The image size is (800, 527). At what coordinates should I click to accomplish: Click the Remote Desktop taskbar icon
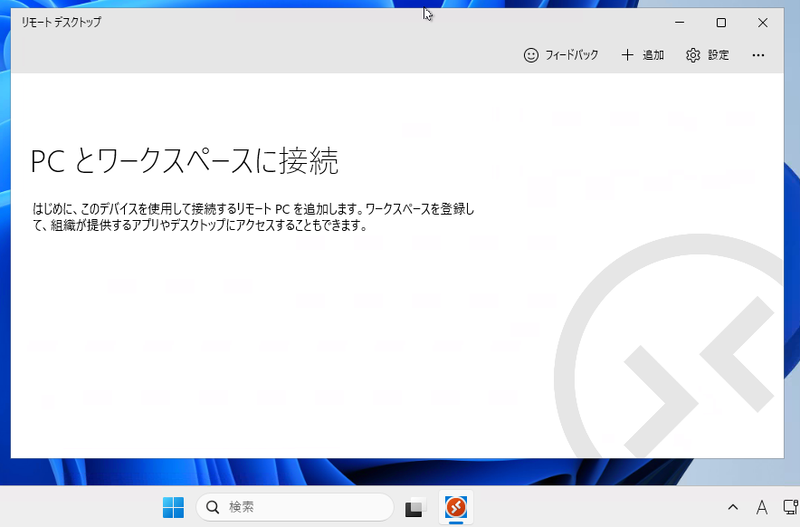tap(456, 507)
